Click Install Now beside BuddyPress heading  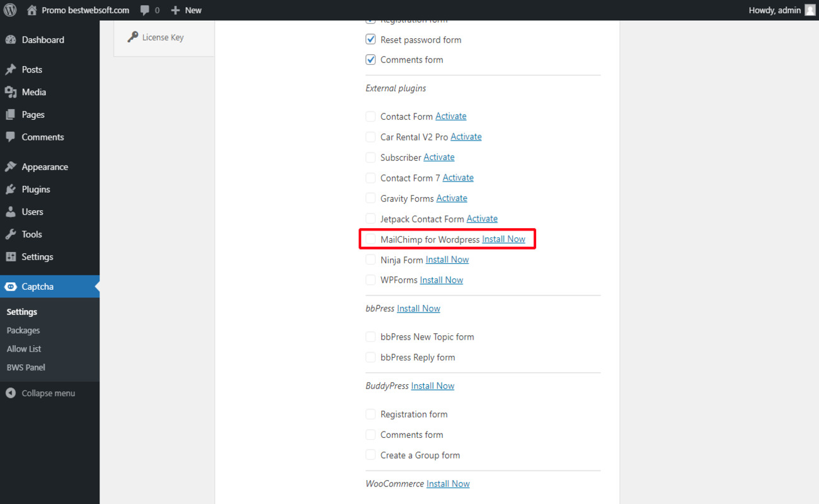pyautogui.click(x=433, y=386)
